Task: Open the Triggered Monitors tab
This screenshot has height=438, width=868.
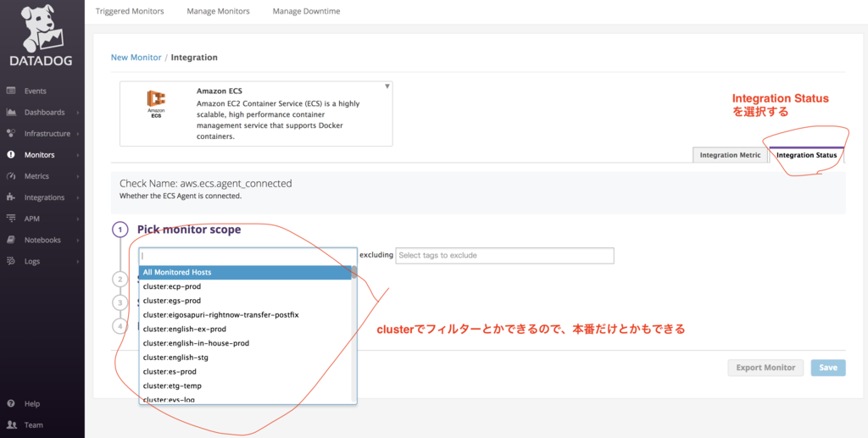Action: [130, 11]
